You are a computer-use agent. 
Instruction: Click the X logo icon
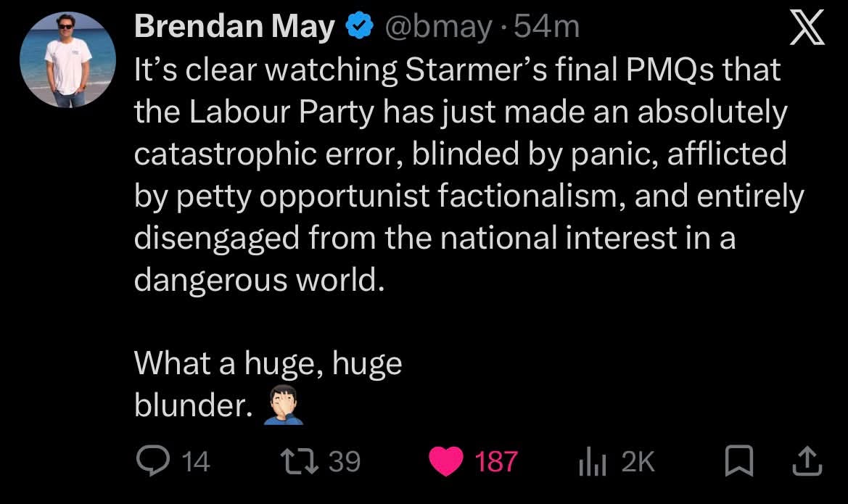coord(807,28)
